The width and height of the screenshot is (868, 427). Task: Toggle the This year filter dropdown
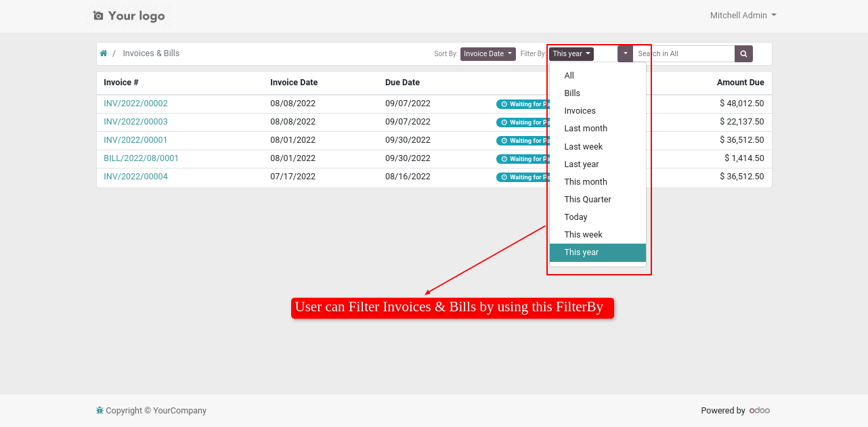pyautogui.click(x=571, y=53)
